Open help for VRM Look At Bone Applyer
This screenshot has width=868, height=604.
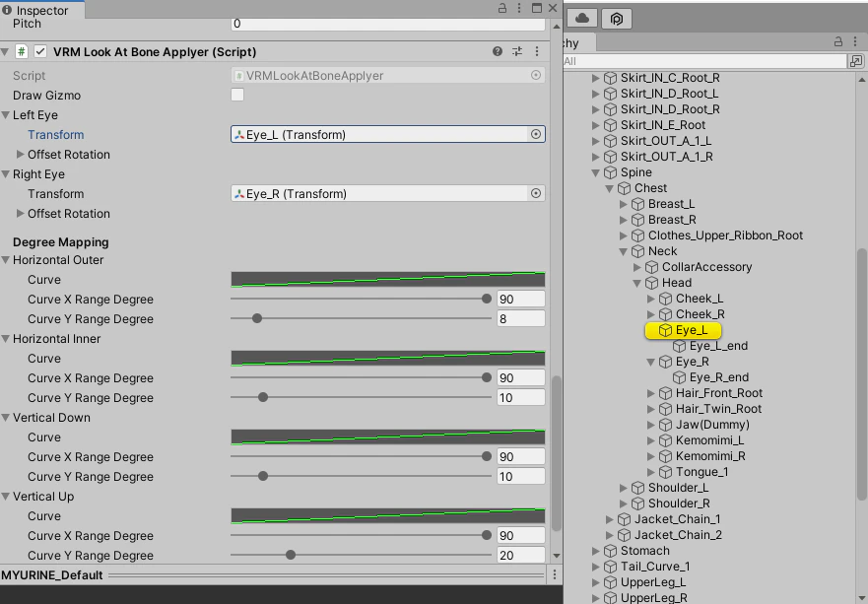498,51
